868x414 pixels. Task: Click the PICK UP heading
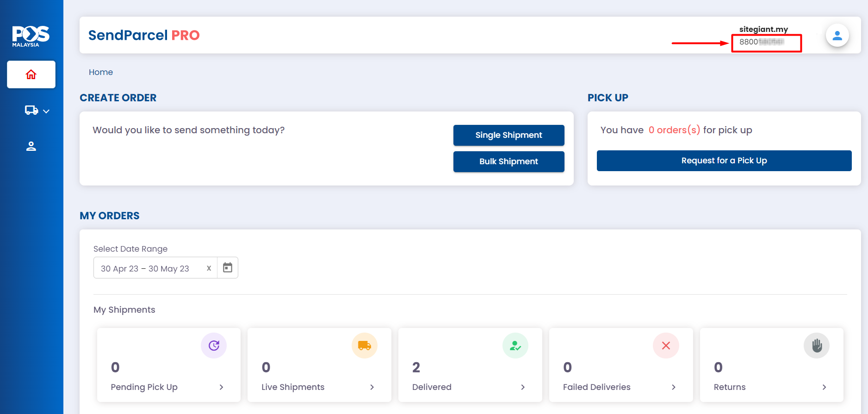point(608,98)
